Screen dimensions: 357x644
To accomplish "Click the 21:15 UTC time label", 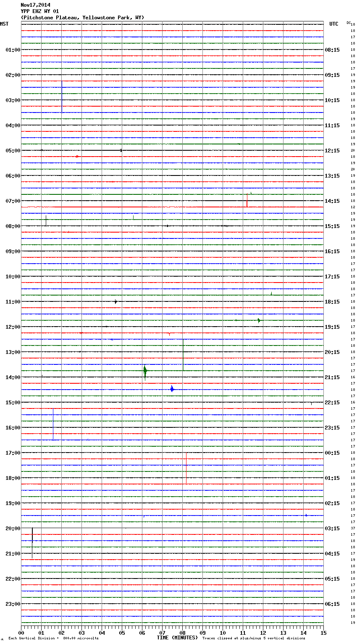I will coord(332,377).
